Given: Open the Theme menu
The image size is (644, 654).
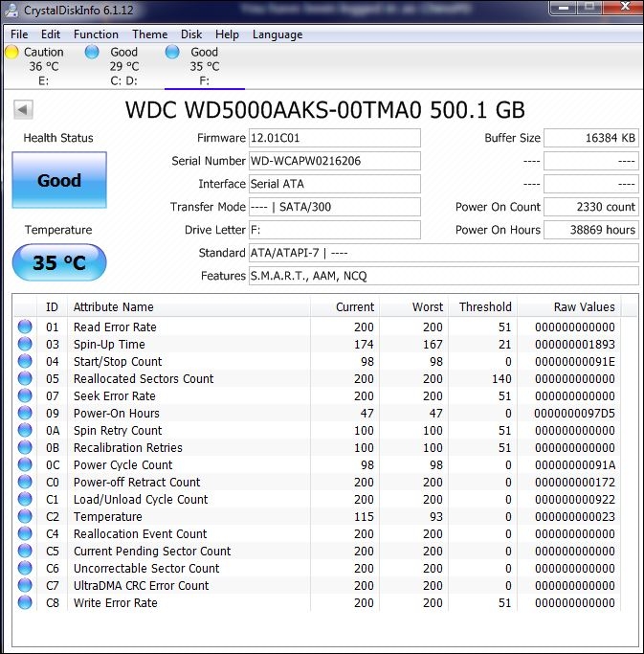Looking at the screenshot, I should click(x=149, y=34).
